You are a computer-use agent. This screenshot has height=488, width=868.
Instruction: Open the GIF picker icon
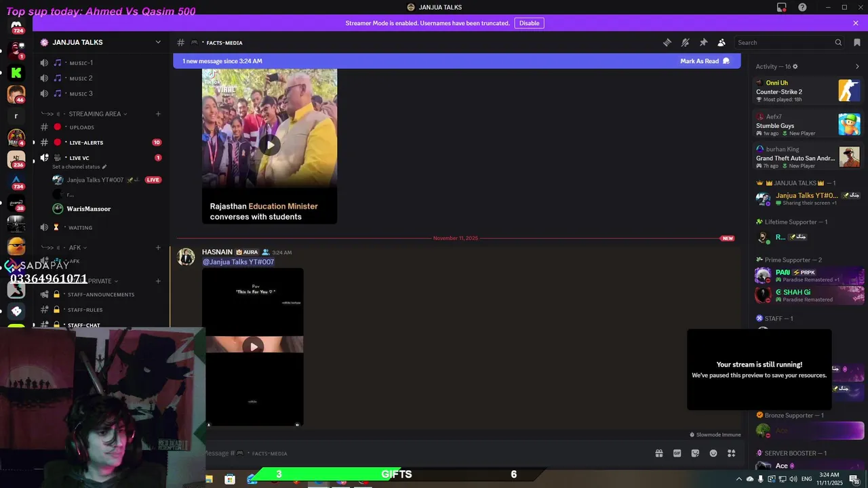pyautogui.click(x=677, y=453)
